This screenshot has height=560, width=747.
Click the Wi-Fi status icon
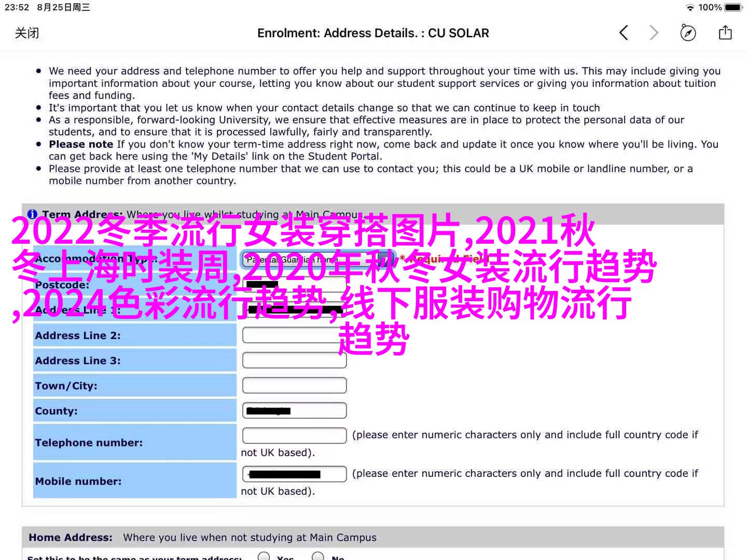point(690,7)
